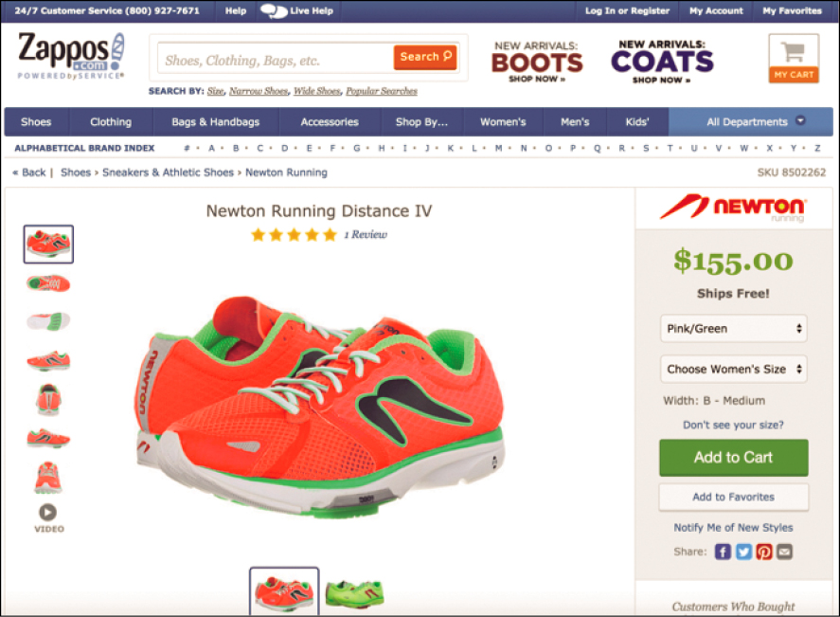Viewport: 840px width, 617px height.
Task: Open the 1 Review link
Action: [366, 235]
